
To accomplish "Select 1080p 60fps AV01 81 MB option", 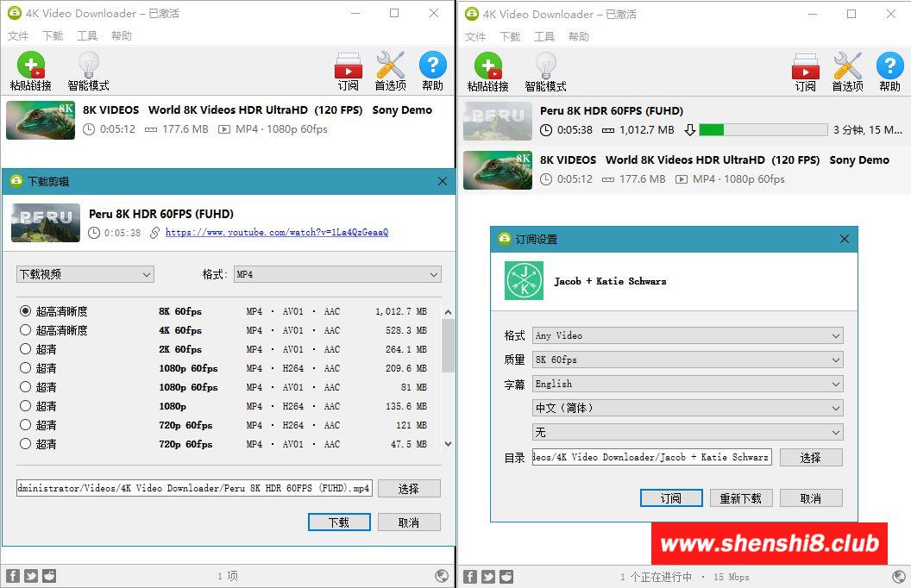I will pos(25,386).
